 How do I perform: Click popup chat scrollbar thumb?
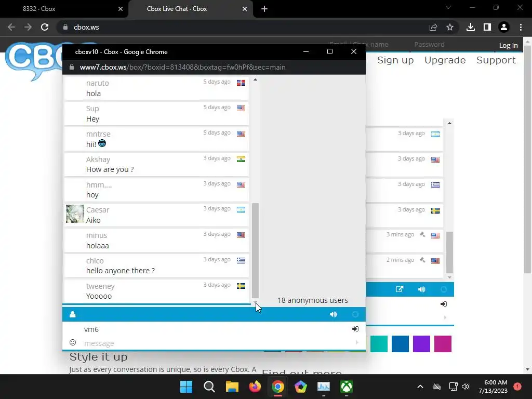click(255, 250)
